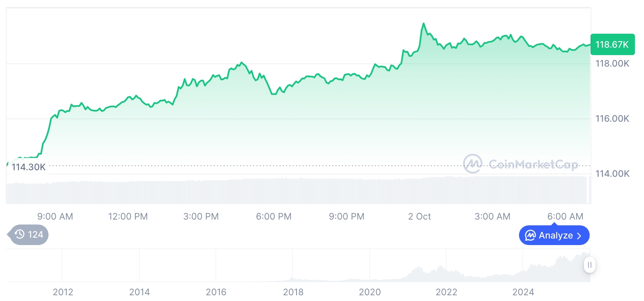Click the blue Analyze button
This screenshot has width=644, height=301.
[554, 236]
